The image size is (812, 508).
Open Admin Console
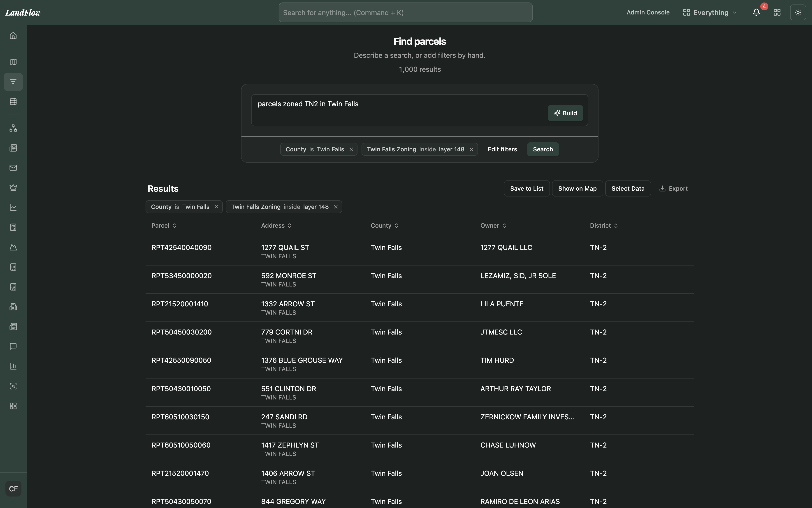coord(648,12)
